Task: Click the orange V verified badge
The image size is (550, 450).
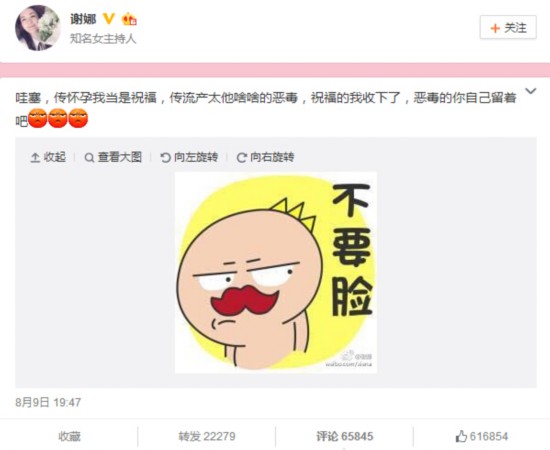Action: click(x=109, y=19)
